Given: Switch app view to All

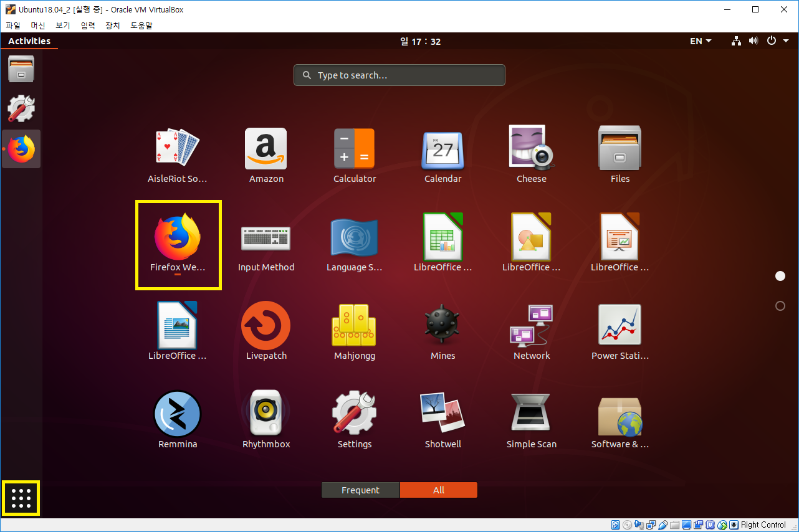Looking at the screenshot, I should 439,490.
